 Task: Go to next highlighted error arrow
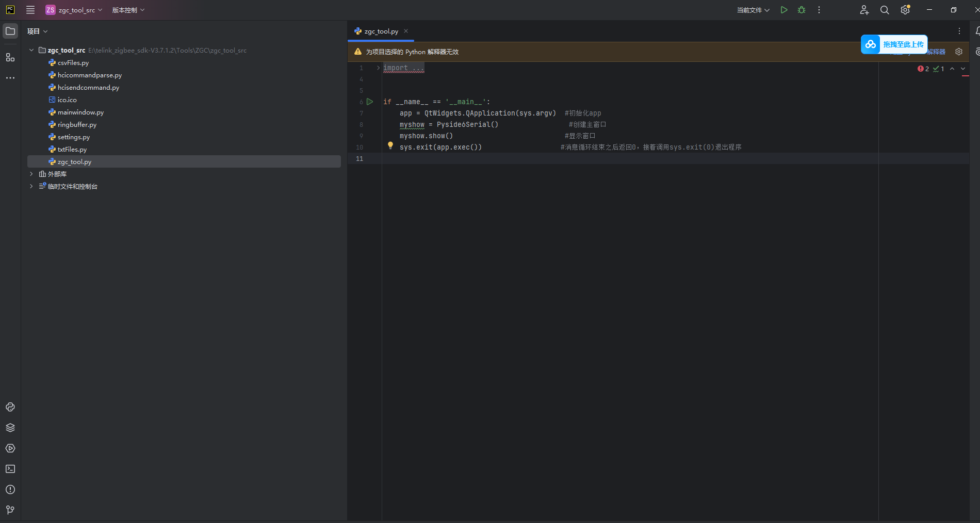963,69
